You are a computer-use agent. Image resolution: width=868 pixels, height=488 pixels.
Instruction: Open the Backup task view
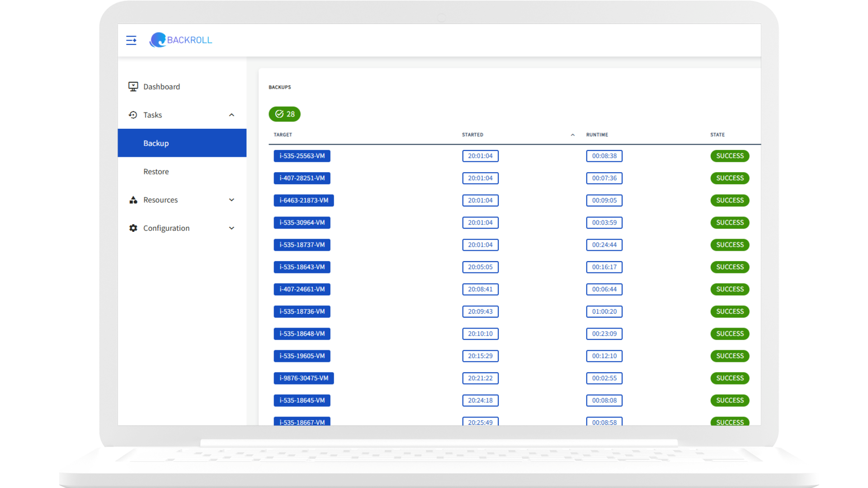coord(156,143)
